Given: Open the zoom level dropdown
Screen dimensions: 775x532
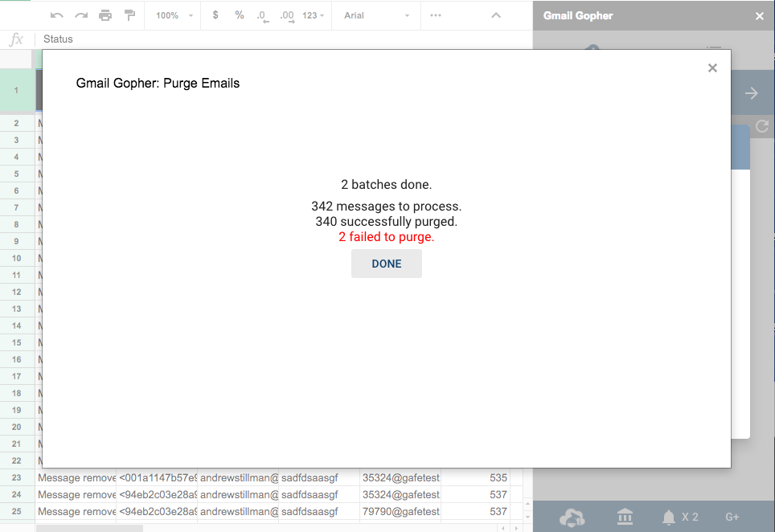Looking at the screenshot, I should coord(171,14).
